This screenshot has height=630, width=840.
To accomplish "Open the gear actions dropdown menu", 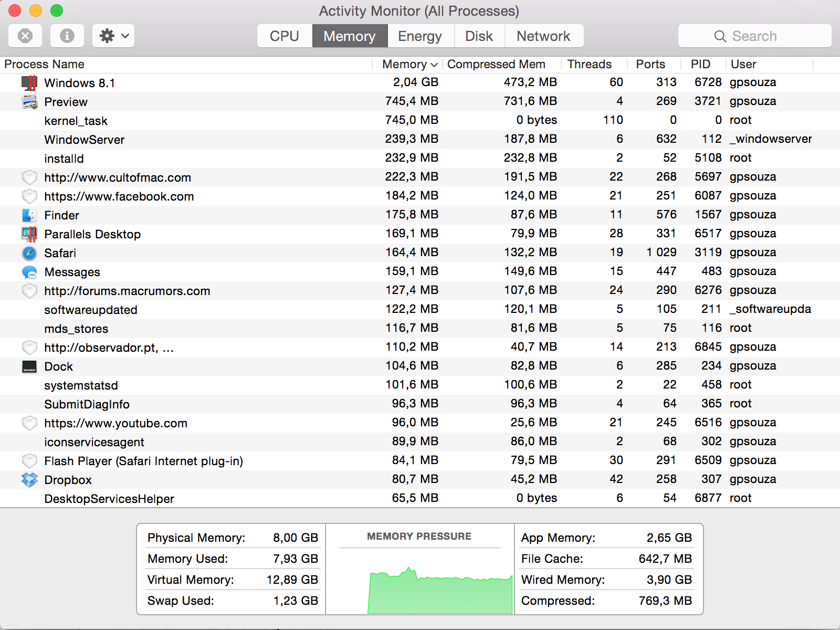I will (113, 36).
